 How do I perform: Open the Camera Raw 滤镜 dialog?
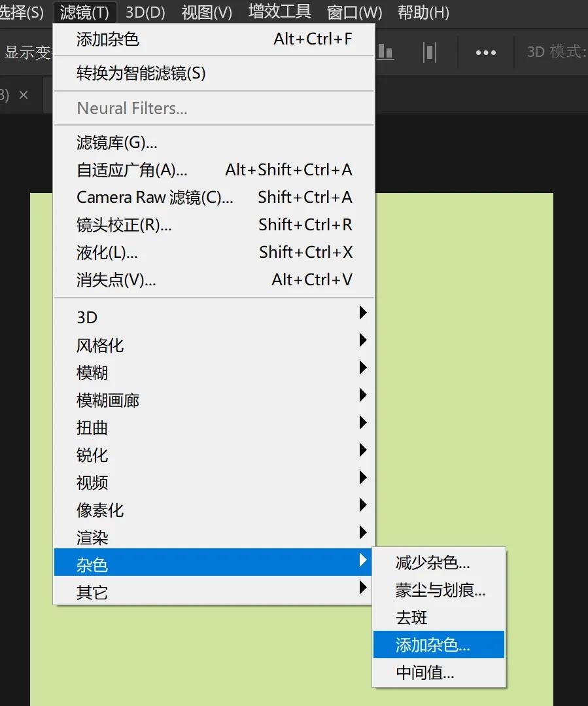tap(155, 197)
